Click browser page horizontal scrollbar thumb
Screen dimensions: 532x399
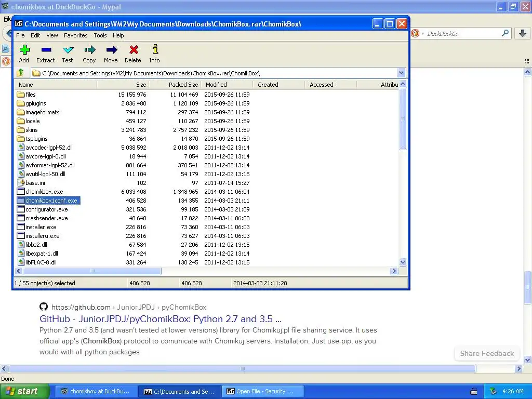point(242,369)
